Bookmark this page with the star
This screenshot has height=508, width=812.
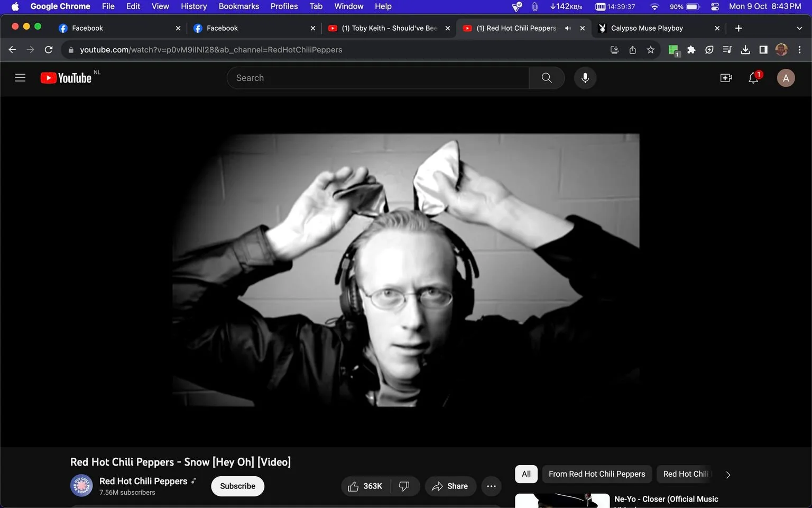[650, 50]
